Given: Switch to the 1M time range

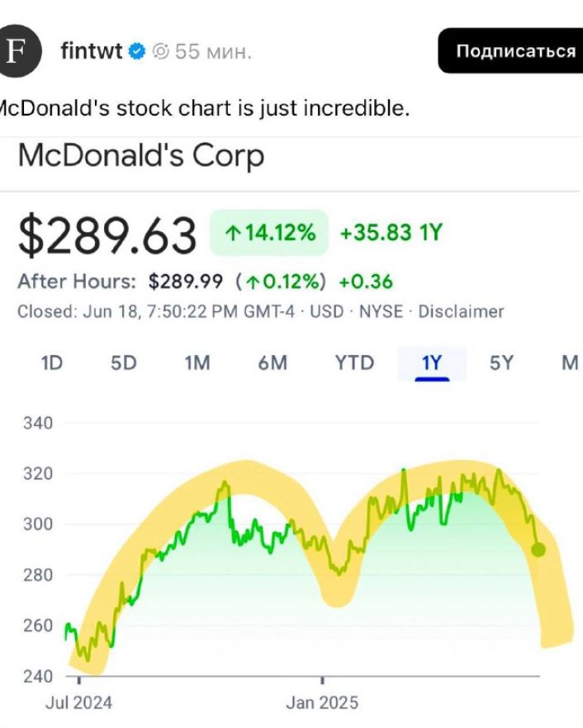Looking at the screenshot, I should (197, 362).
